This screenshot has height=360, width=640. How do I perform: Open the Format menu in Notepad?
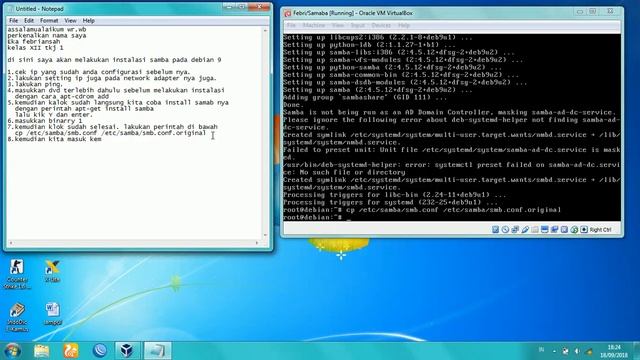pos(49,20)
